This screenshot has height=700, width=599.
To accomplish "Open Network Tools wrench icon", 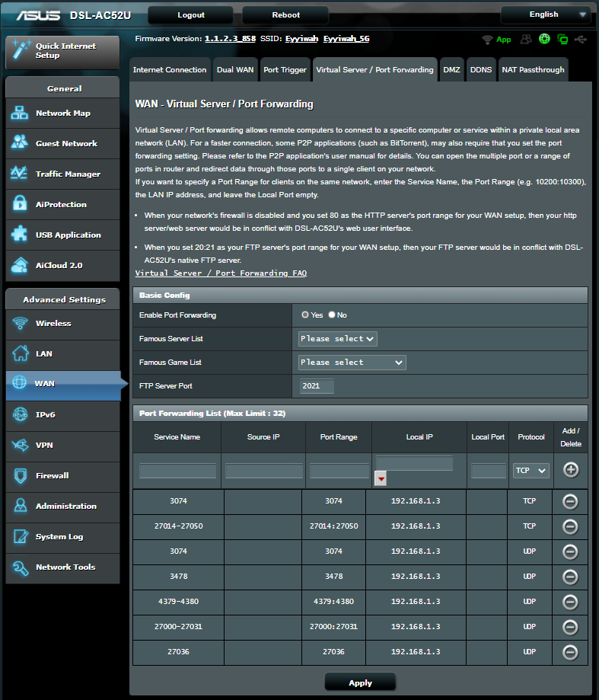I will coord(20,567).
